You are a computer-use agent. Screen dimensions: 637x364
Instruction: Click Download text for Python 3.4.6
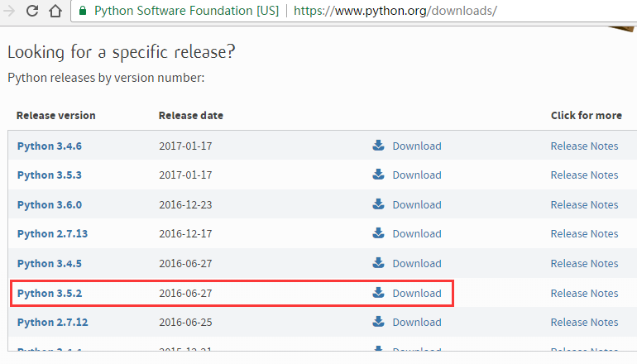click(x=417, y=146)
